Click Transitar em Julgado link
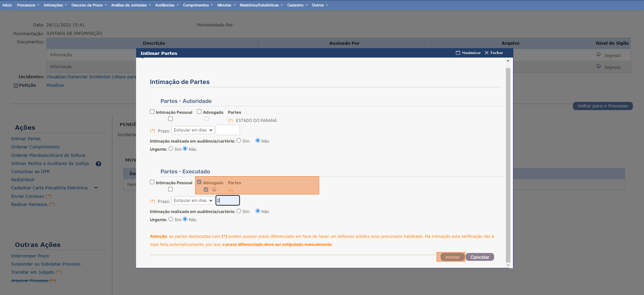 click(x=32, y=272)
